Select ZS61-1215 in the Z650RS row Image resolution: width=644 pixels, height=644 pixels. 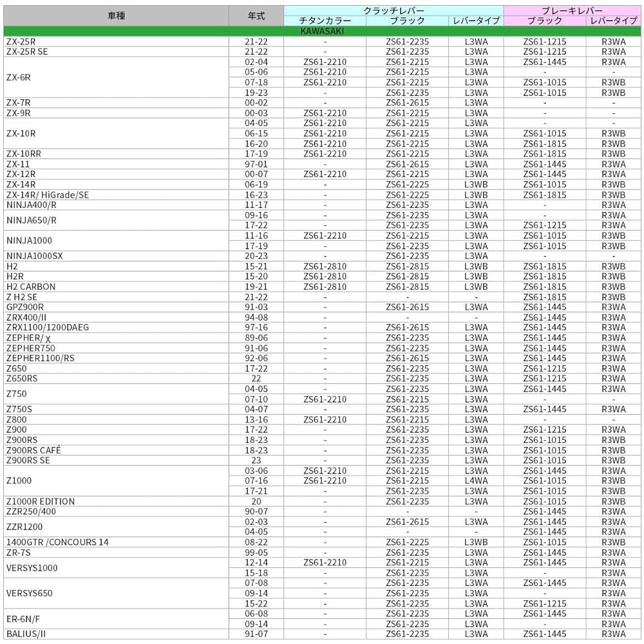coord(545,378)
